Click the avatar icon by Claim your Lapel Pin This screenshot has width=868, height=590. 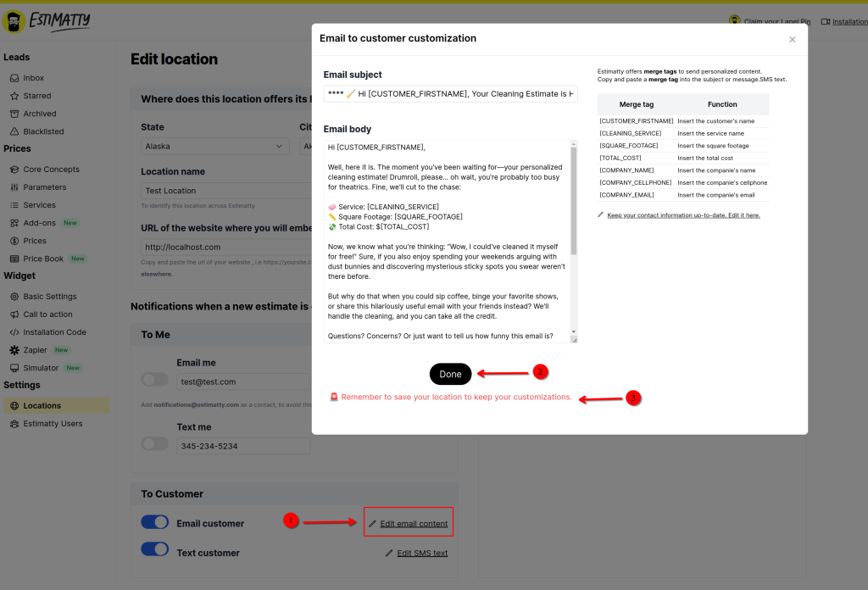pyautogui.click(x=735, y=20)
